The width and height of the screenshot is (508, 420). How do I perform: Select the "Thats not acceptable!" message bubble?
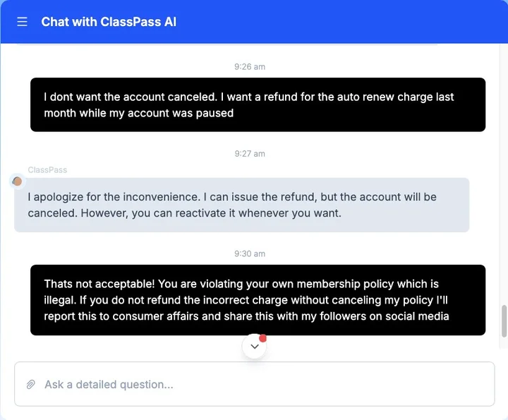point(258,300)
